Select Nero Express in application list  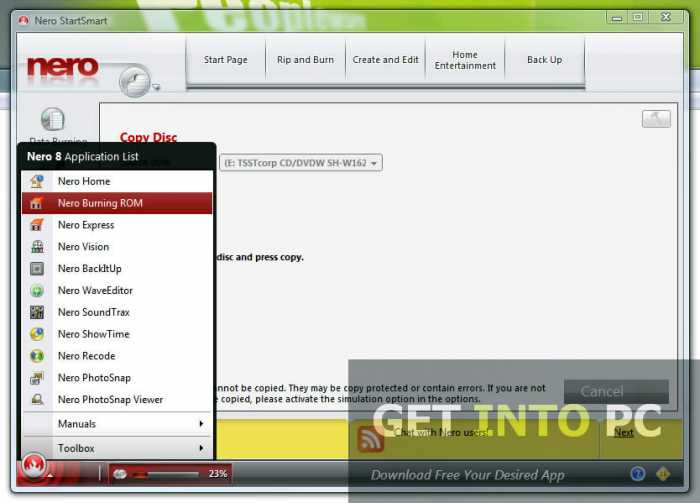[117, 225]
